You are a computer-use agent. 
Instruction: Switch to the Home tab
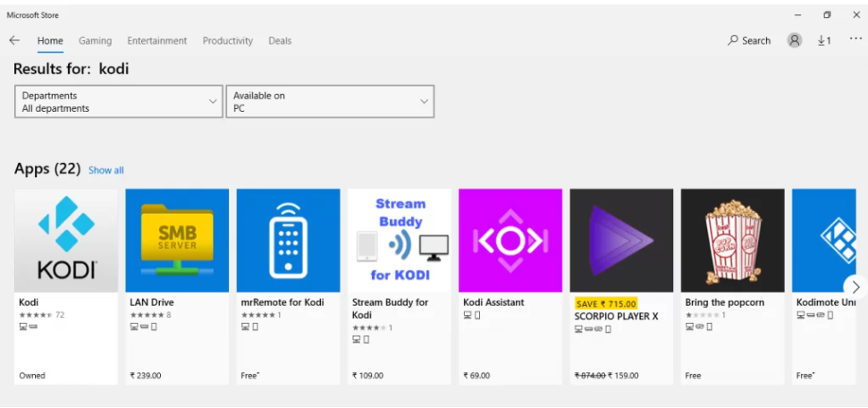50,40
